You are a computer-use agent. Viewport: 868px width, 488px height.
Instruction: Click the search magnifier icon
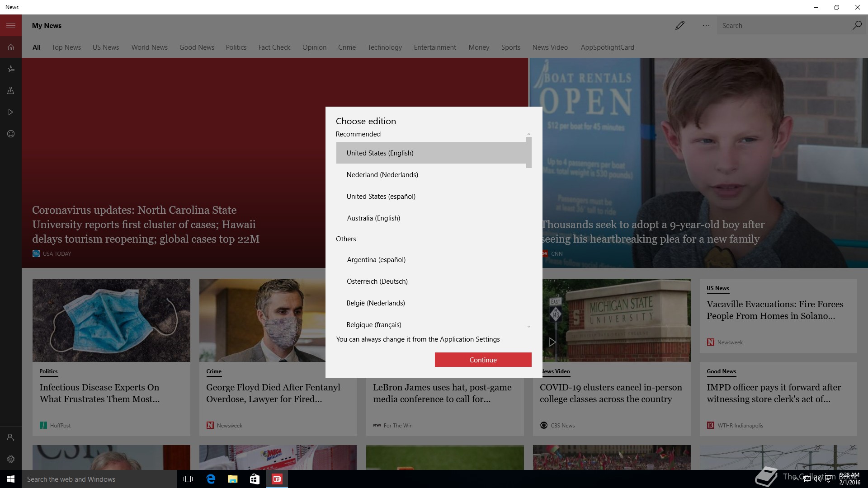[x=857, y=25]
